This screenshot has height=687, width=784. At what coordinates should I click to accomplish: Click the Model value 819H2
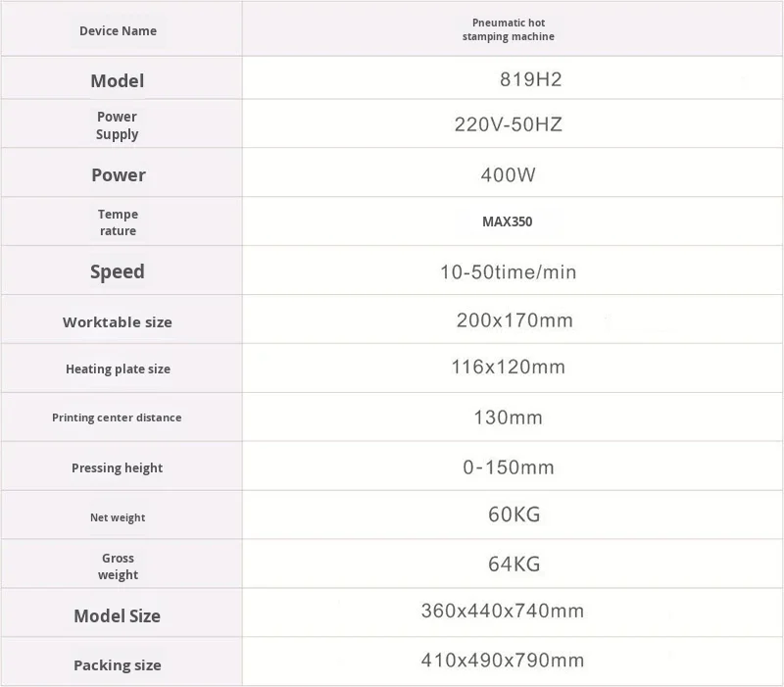click(x=531, y=79)
